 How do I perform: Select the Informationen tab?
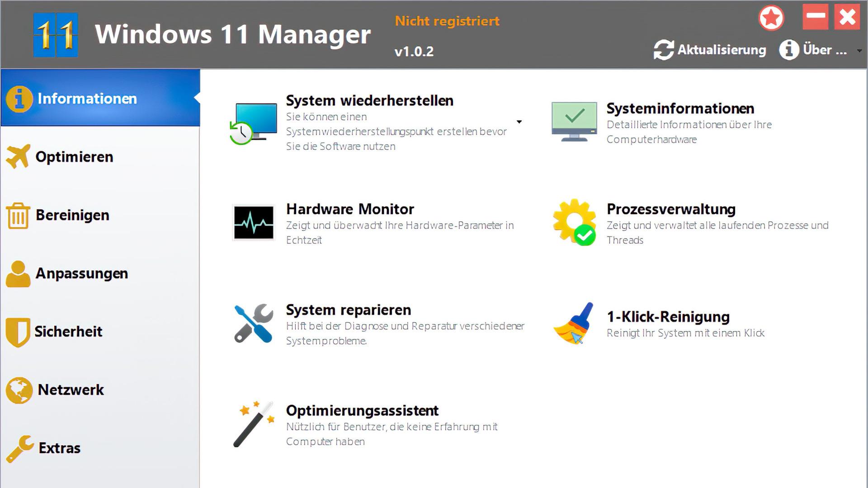(100, 98)
